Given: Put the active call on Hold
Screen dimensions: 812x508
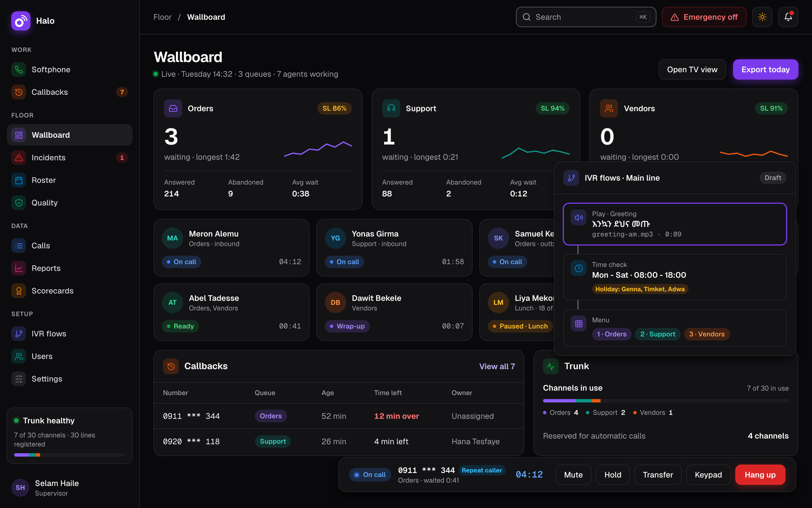Looking at the screenshot, I should (613, 475).
